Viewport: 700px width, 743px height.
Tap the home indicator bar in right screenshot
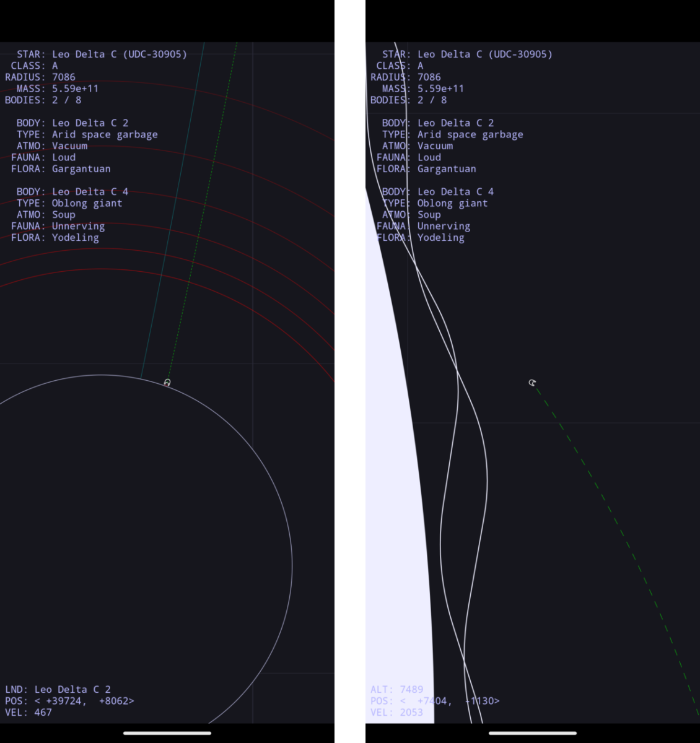[x=533, y=733]
